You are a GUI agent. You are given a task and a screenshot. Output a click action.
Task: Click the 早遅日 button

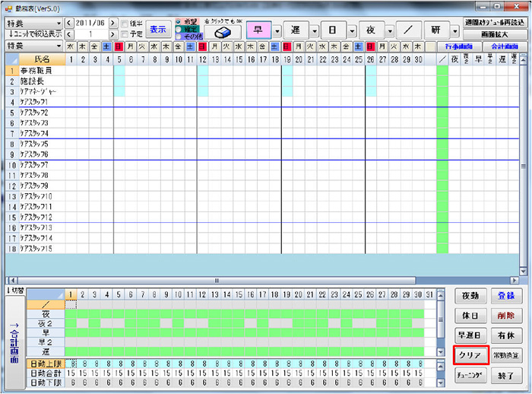point(470,336)
